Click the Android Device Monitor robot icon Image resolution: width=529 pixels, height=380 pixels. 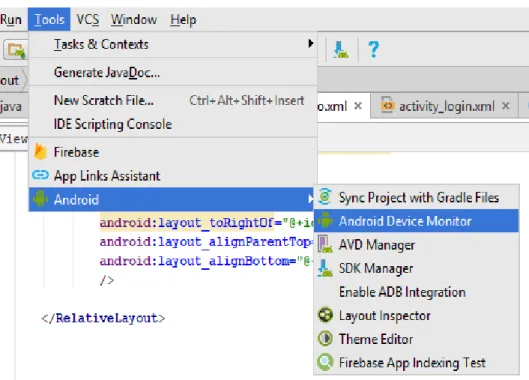point(326,220)
